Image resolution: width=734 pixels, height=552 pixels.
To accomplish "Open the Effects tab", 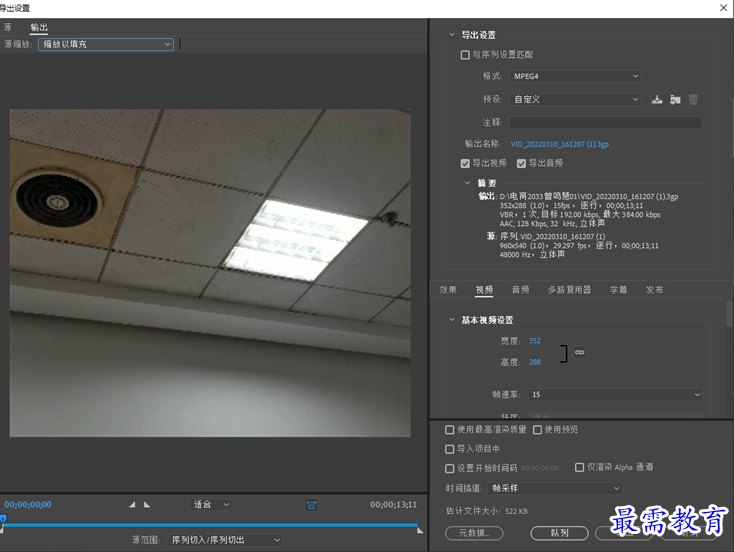I will 448,290.
